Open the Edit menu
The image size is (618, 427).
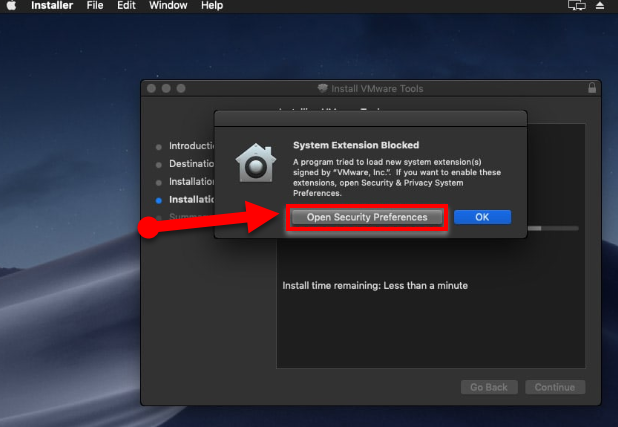click(126, 6)
